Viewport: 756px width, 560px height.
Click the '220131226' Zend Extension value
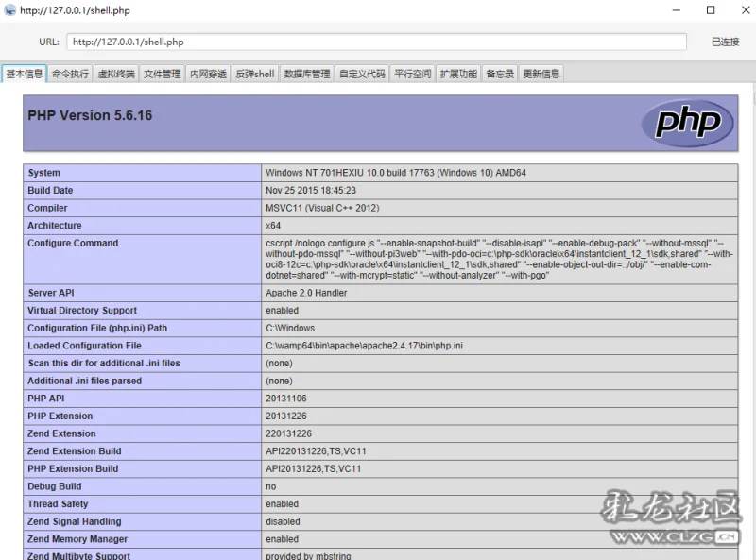[x=289, y=433]
